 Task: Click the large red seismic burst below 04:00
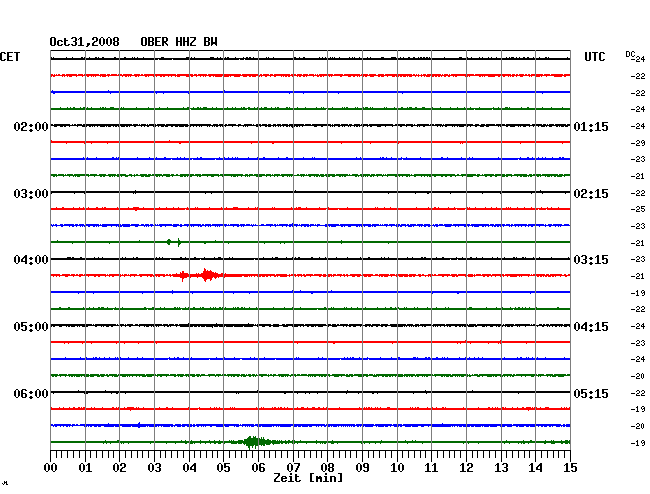207,275
